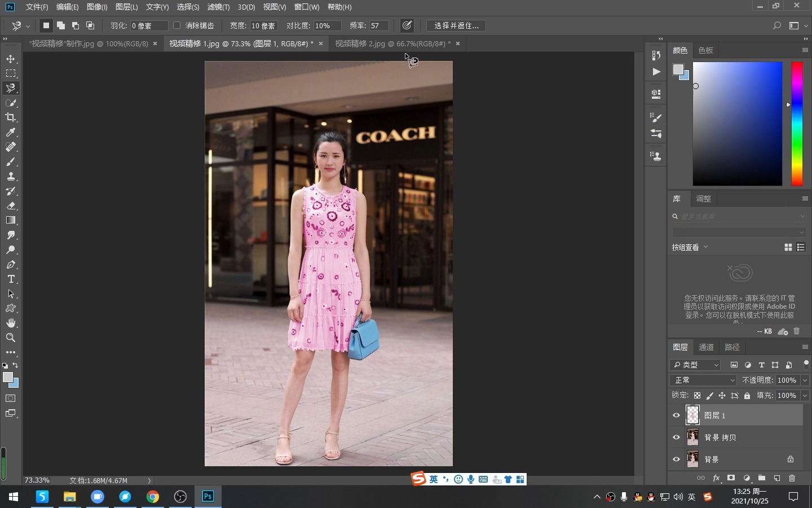Select the Hand tool
Image resolution: width=812 pixels, height=508 pixels.
coord(11,323)
